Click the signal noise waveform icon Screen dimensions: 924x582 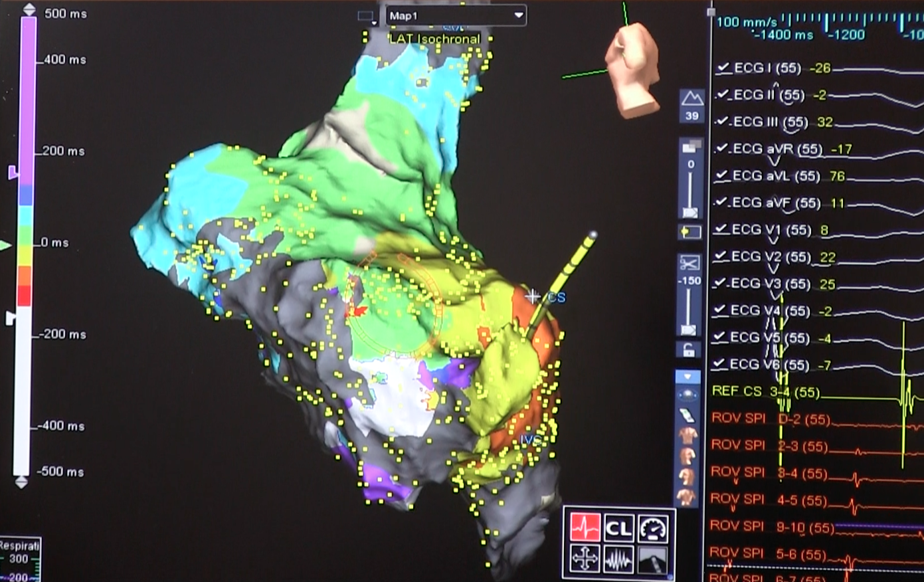pos(618,560)
